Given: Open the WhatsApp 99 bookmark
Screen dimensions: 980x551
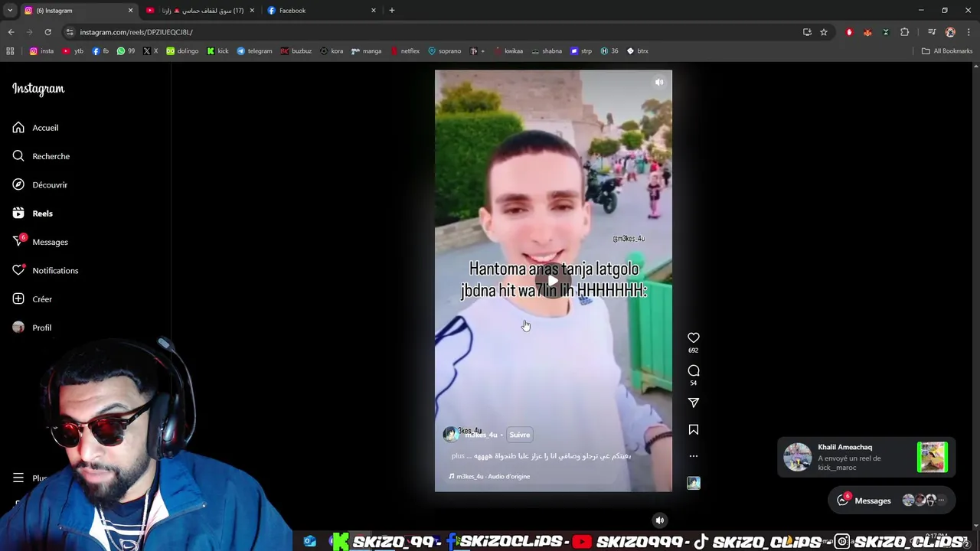Looking at the screenshot, I should tap(126, 51).
